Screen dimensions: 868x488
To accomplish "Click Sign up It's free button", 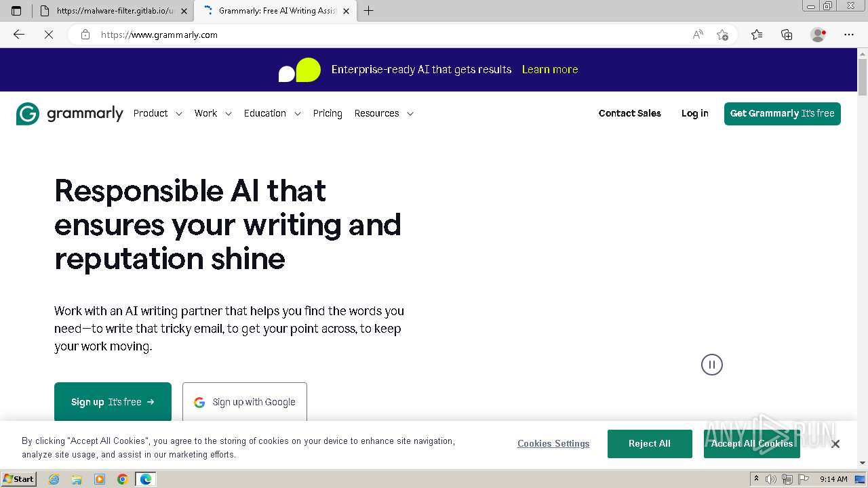I will [113, 402].
